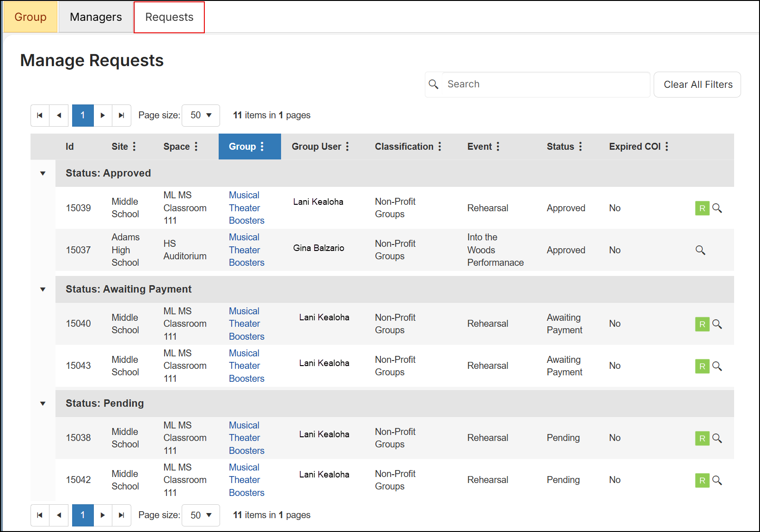The width and height of the screenshot is (760, 532).
Task: Open Classification column options menu
Action: pos(440,147)
